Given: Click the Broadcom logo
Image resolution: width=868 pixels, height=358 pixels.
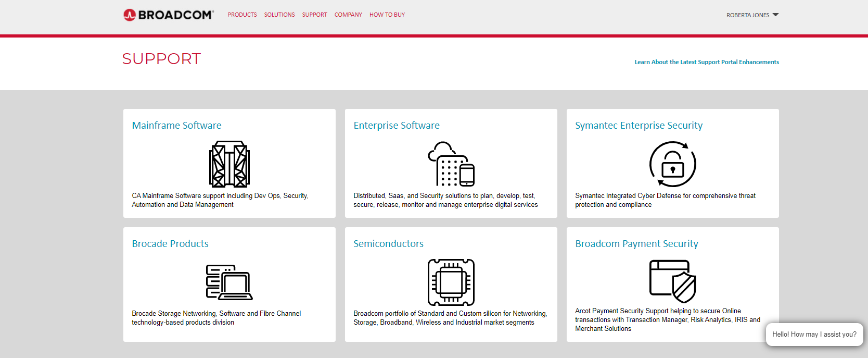Looking at the screenshot, I should coord(169,15).
